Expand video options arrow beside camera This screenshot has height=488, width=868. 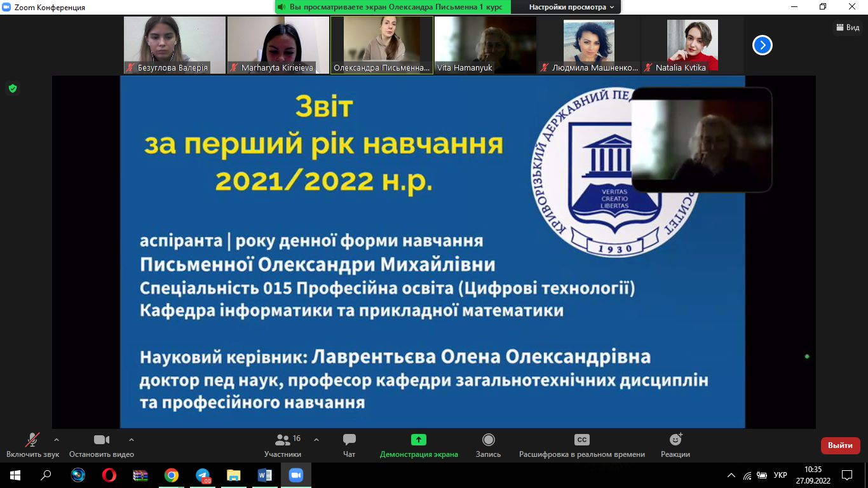(x=132, y=439)
